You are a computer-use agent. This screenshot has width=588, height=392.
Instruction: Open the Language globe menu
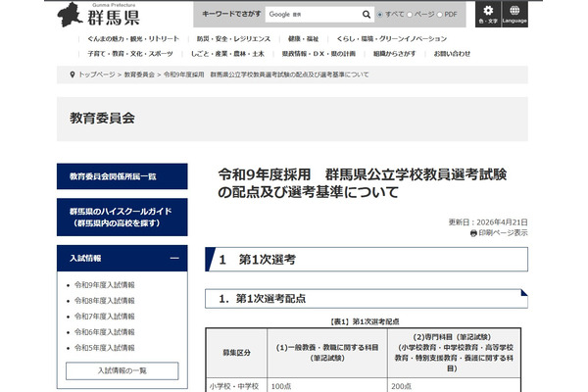[x=514, y=15]
